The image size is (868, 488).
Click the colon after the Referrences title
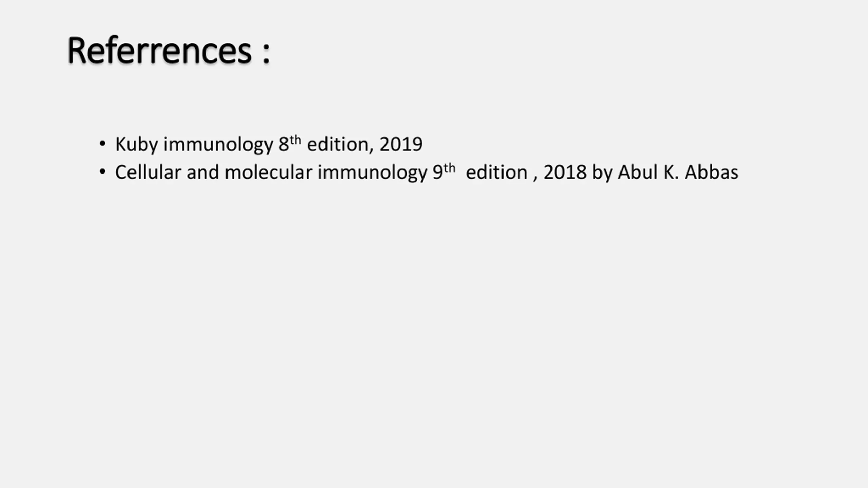click(x=266, y=54)
